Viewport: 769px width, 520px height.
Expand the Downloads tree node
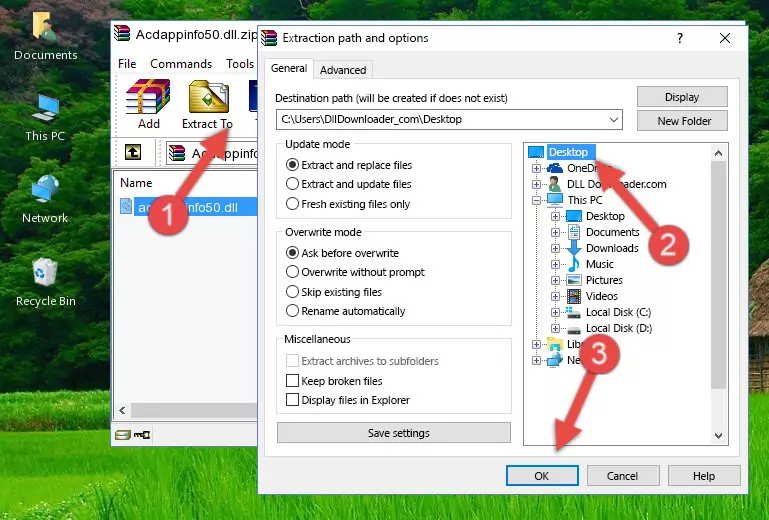click(555, 248)
